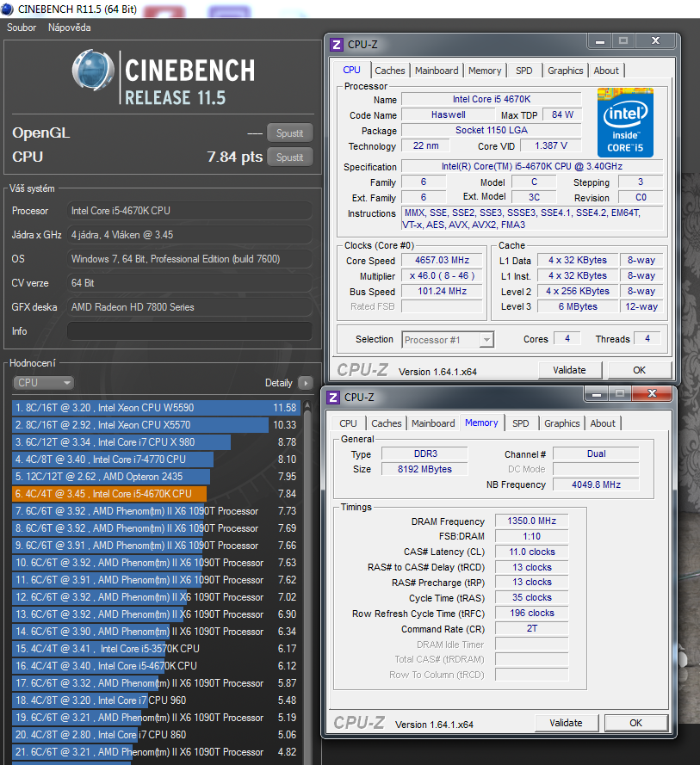This screenshot has width=700, height=765.
Task: Switch to Graphics tab in upper CPU-Z window
Action: click(566, 71)
